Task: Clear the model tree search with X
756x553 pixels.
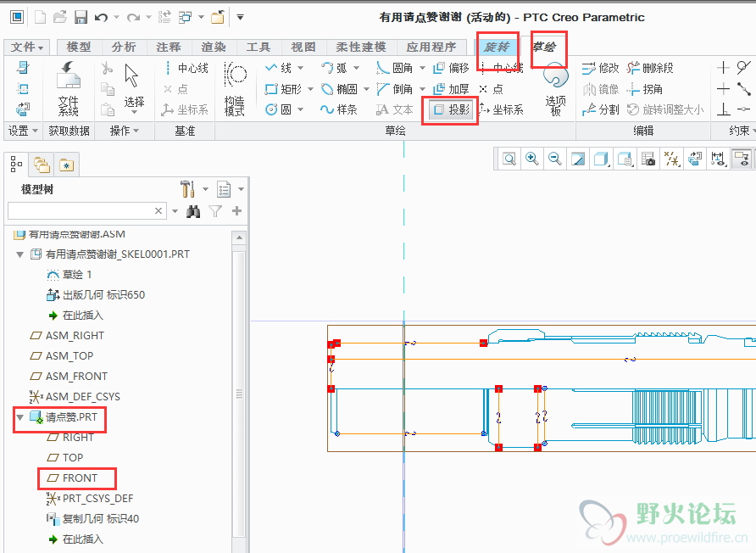Action: [x=158, y=211]
